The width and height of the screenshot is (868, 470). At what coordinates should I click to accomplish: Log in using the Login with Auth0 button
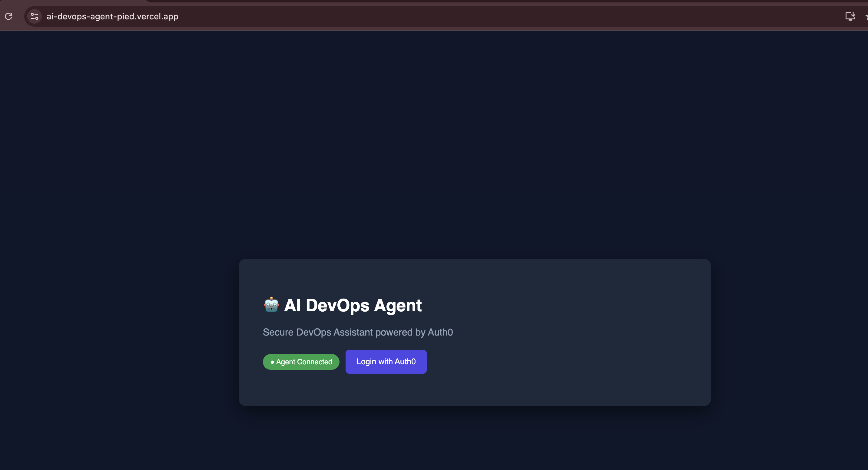click(386, 362)
